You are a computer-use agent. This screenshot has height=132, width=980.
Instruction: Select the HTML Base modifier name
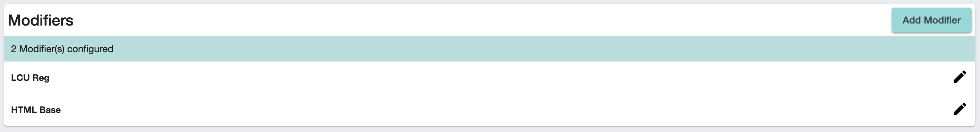click(x=36, y=110)
